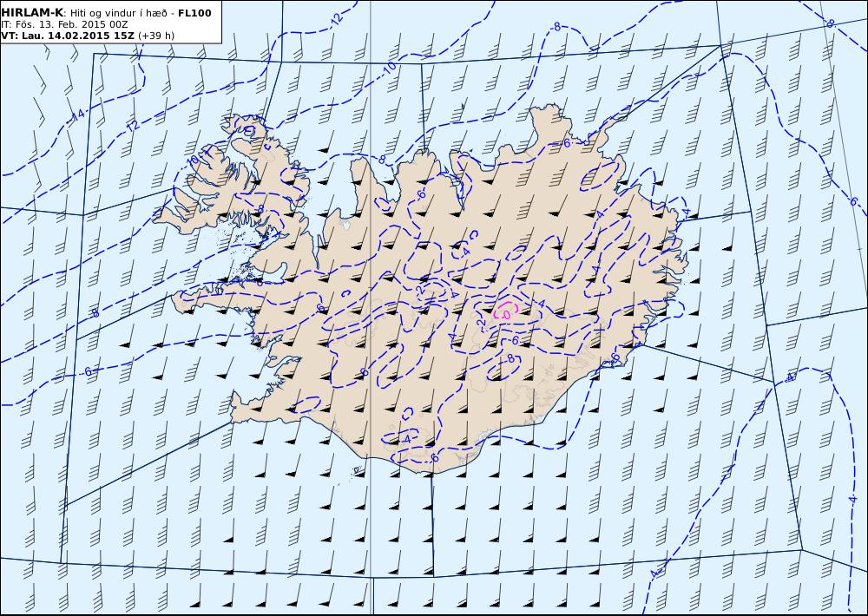Viewport: 868px width, 616px height.
Task: Click the '(+39 h)' forecast offset text
Action: tap(156, 36)
